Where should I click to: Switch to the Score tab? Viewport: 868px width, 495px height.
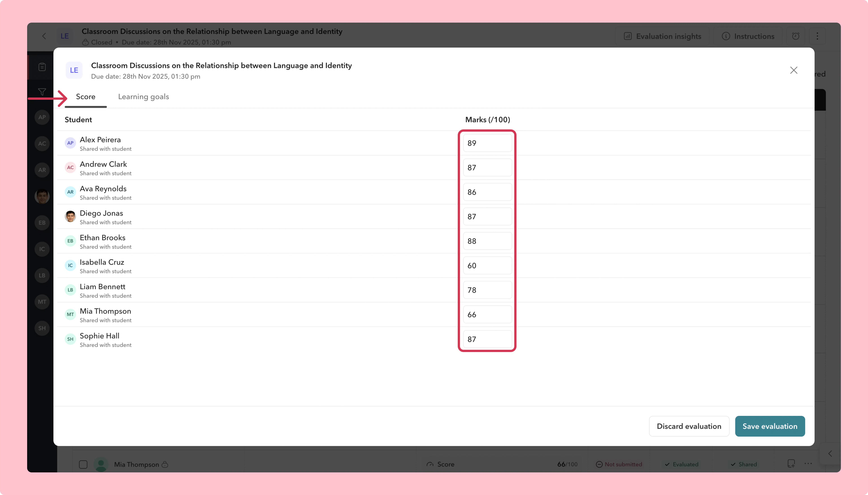click(x=86, y=97)
